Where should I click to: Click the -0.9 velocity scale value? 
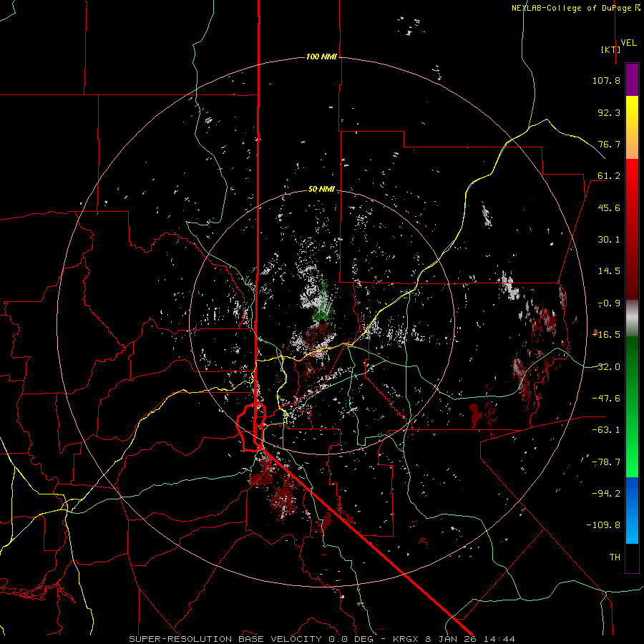tap(609, 303)
